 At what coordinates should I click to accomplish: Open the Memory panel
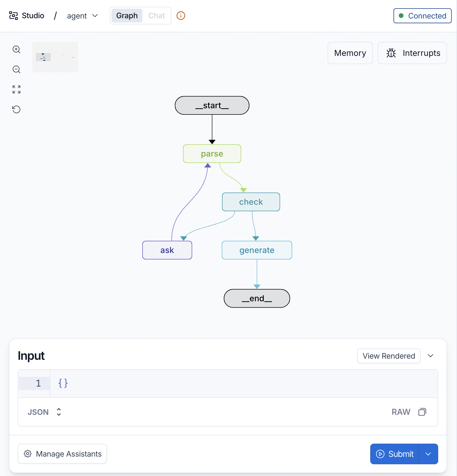pos(350,53)
